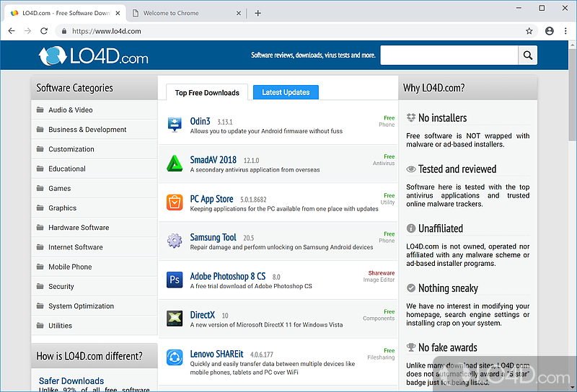The width and height of the screenshot is (577, 392).
Task: Click the Image Editor label for Photoshop
Action: (x=379, y=280)
